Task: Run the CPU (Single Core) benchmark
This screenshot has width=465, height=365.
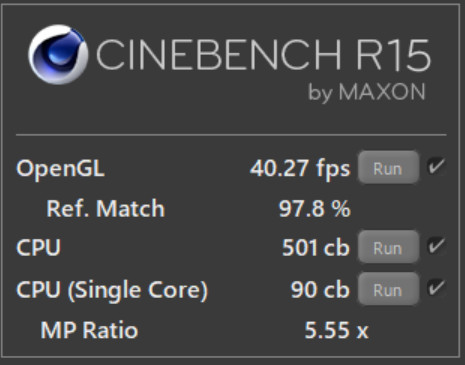Action: pyautogui.click(x=388, y=289)
